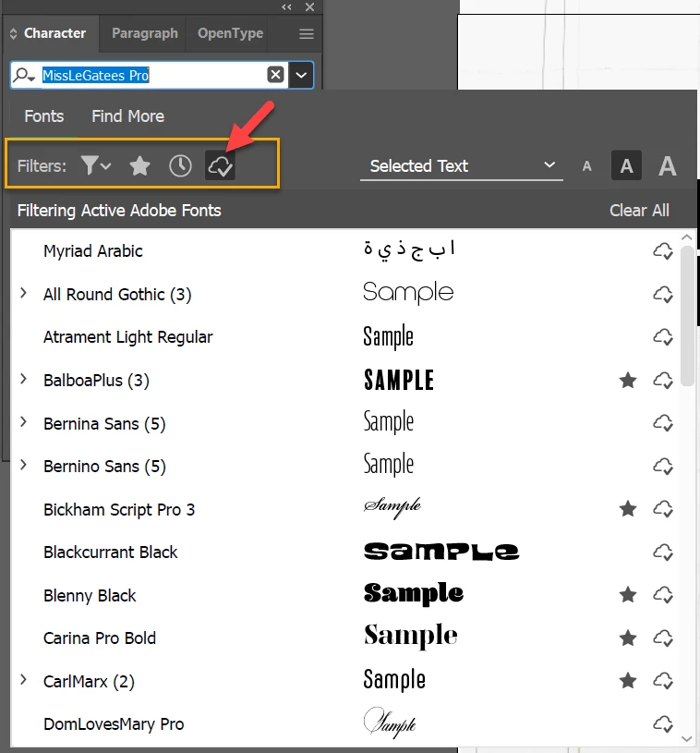This screenshot has height=753, width=700.
Task: Expand the All Round Gothic family
Action: point(23,293)
